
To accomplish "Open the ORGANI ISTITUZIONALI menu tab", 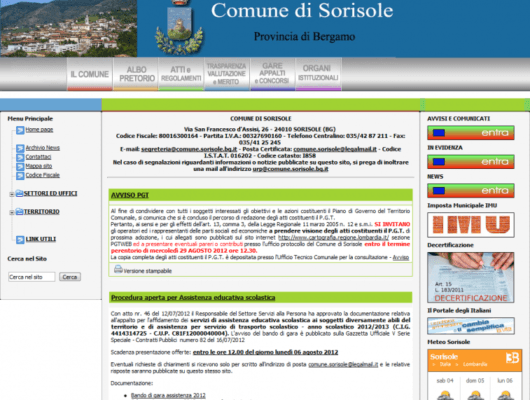I will [318, 74].
